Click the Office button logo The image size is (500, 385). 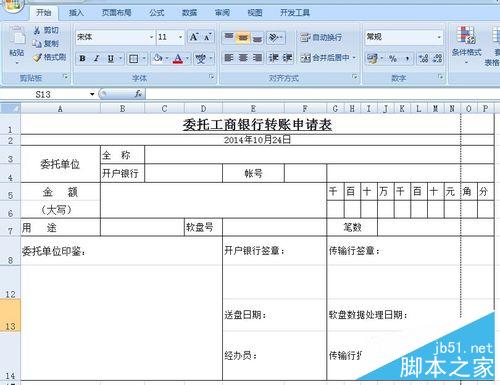(x=12, y=6)
